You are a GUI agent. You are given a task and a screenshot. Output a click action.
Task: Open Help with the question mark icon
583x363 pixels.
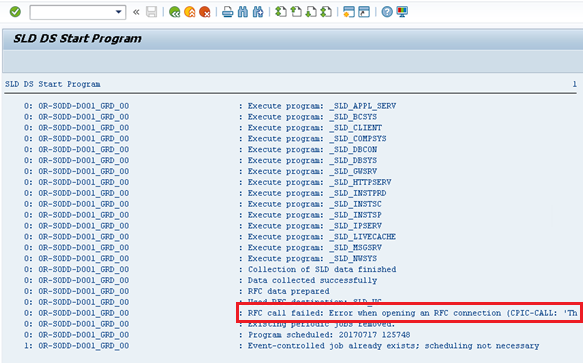pyautogui.click(x=387, y=12)
